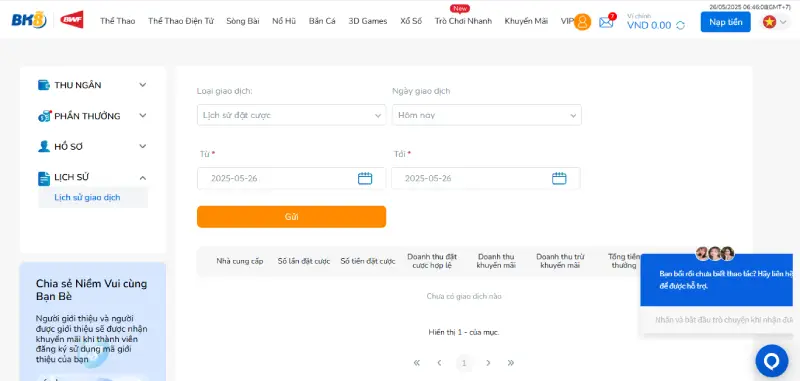
Task: Collapse the Lịch Sử section
Action: click(143, 177)
